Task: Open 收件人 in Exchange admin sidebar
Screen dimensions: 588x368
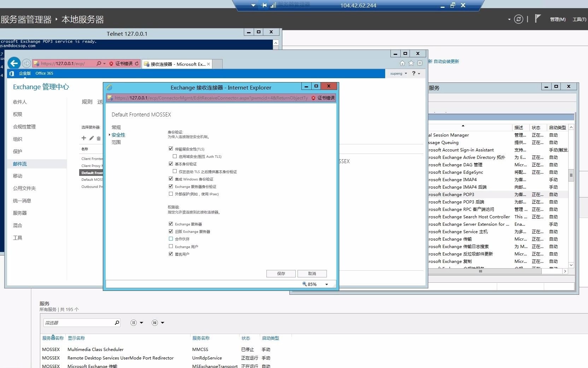Action: (x=20, y=102)
